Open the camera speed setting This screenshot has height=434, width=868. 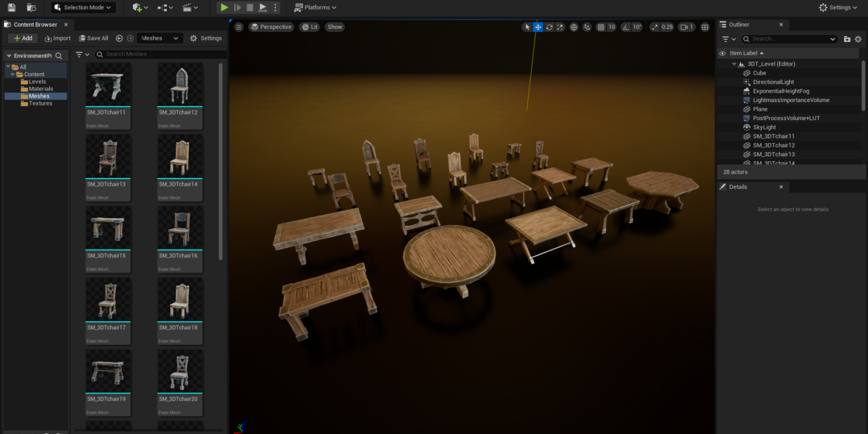pyautogui.click(x=686, y=27)
